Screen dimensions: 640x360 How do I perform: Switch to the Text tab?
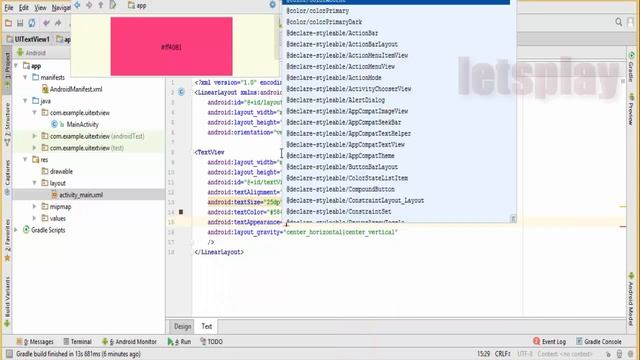[x=207, y=326]
